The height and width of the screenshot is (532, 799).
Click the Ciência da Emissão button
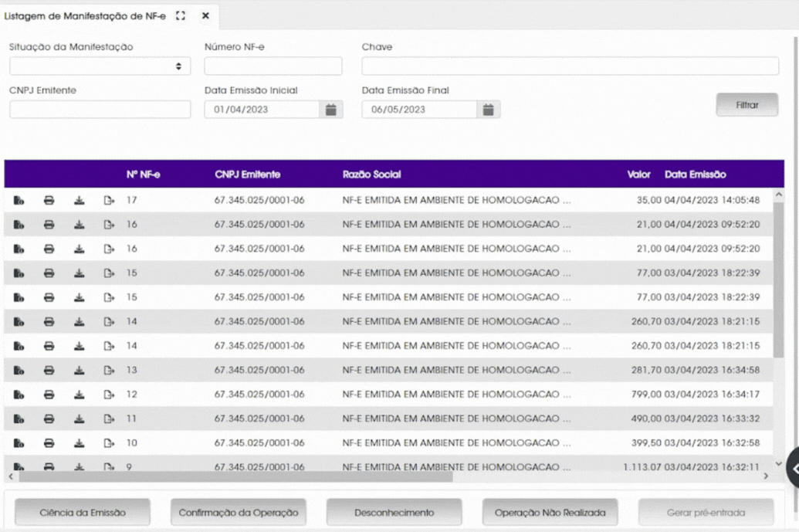pyautogui.click(x=83, y=513)
